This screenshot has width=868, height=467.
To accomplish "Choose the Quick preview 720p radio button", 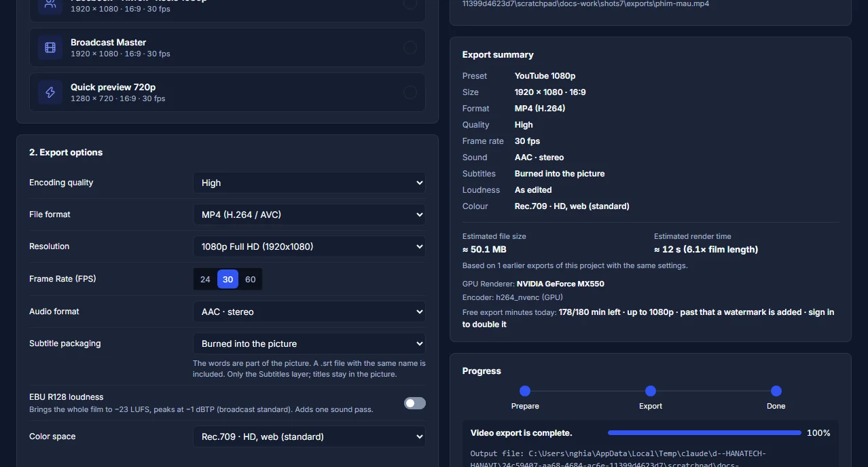I will click(410, 92).
